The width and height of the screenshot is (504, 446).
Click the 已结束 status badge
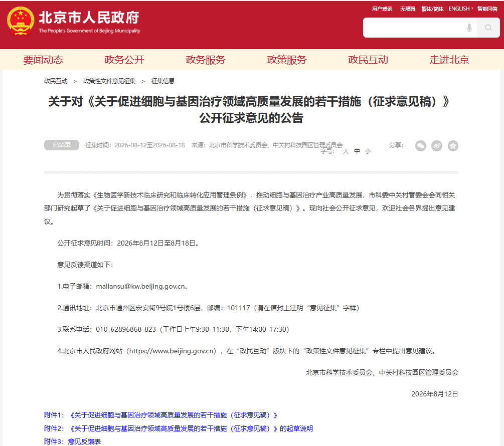[x=62, y=145]
